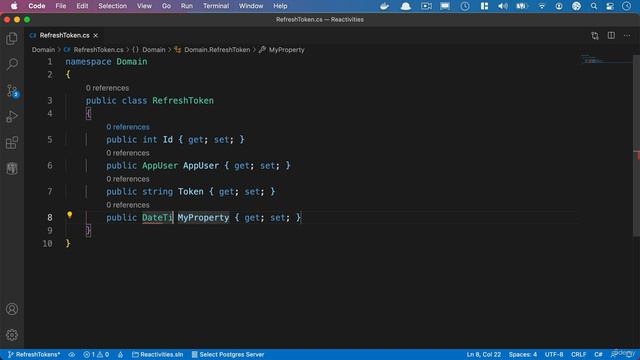Open Control Center in menu bar
This screenshot has height=360, width=640.
[610, 6]
